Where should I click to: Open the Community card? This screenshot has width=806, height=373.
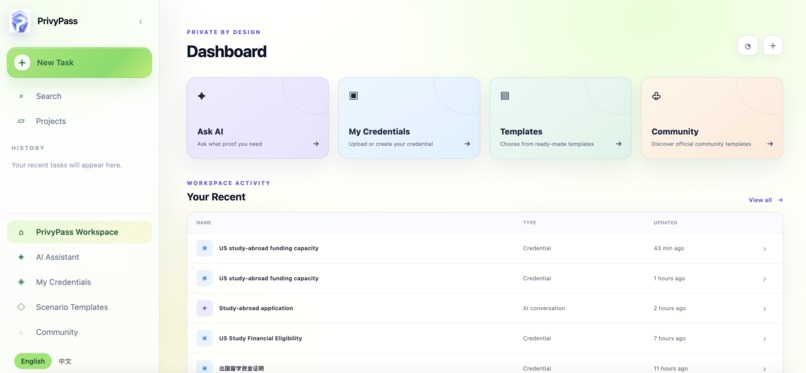coord(712,118)
